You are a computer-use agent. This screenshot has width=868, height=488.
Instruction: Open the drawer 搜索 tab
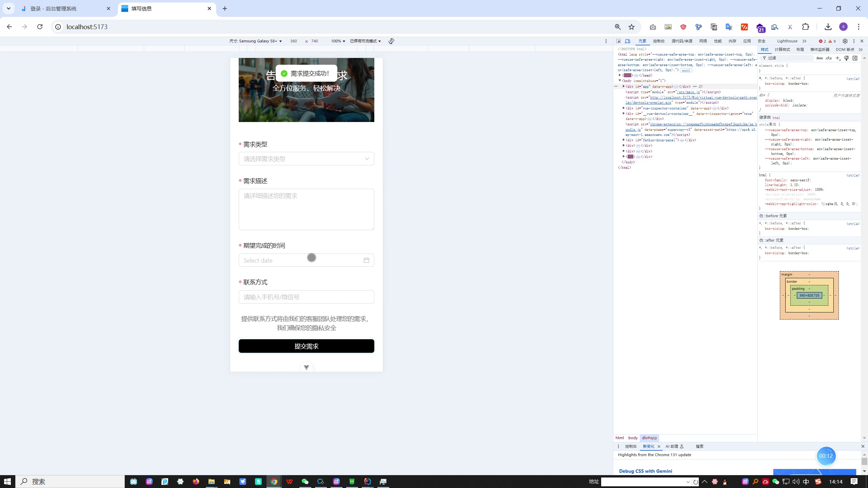tap(699, 446)
